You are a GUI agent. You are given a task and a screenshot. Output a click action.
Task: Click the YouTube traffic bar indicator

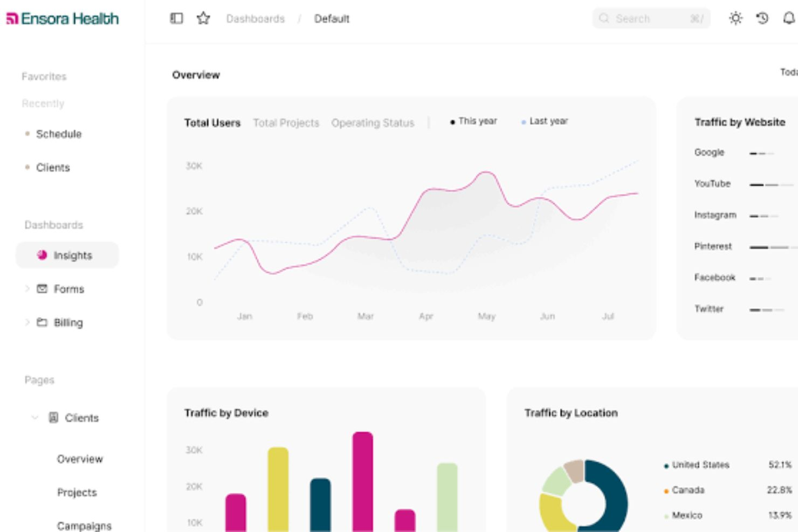pyautogui.click(x=772, y=185)
